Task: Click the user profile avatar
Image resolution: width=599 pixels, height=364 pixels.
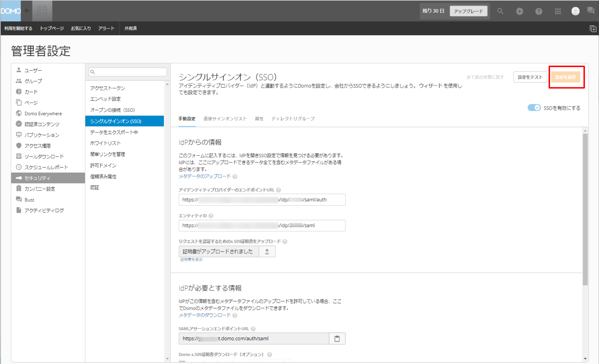Action: [575, 11]
